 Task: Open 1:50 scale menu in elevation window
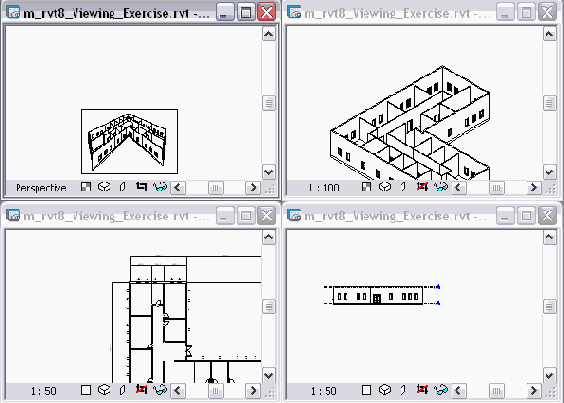(324, 391)
